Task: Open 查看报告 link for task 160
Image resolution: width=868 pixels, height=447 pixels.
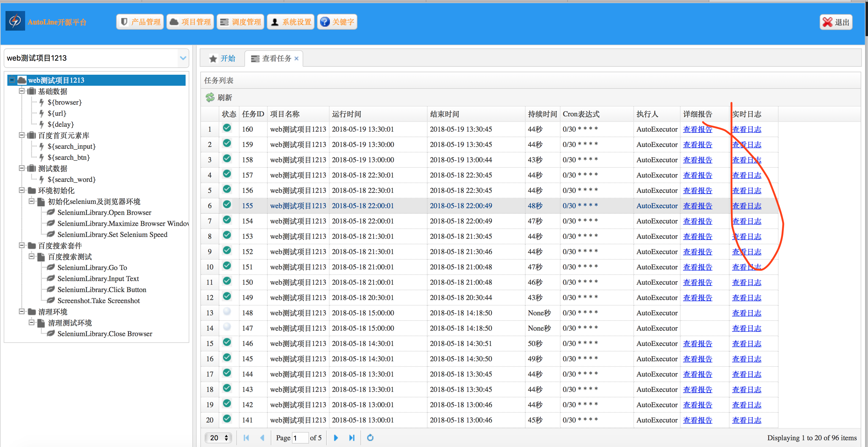Action: [697, 129]
